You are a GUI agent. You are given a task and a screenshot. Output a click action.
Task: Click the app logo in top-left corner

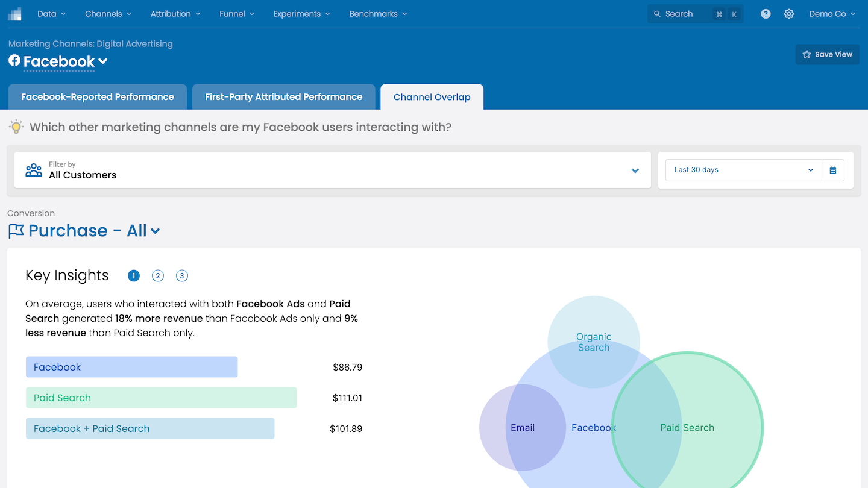pyautogui.click(x=14, y=14)
